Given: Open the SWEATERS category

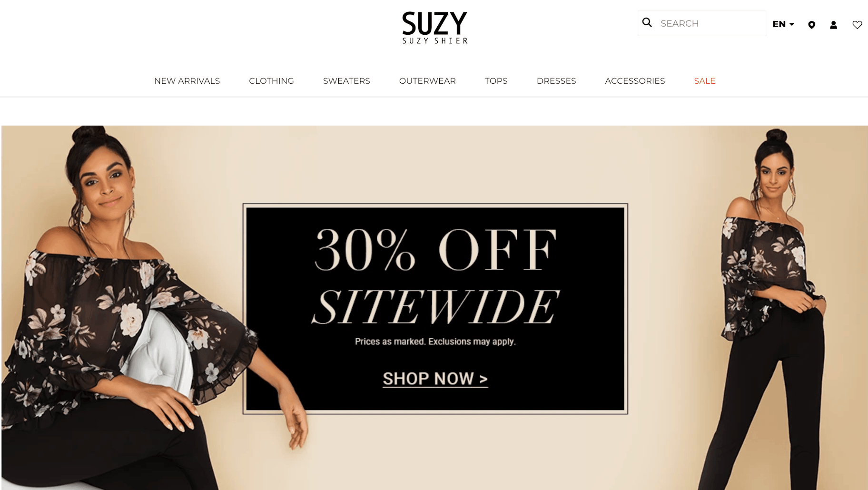Looking at the screenshot, I should coord(346,81).
